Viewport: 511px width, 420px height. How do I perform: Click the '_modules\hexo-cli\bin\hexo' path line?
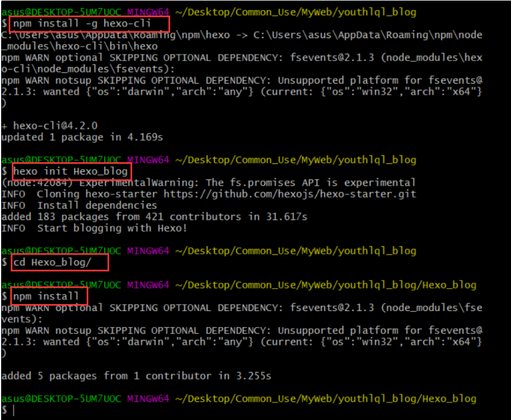point(80,46)
